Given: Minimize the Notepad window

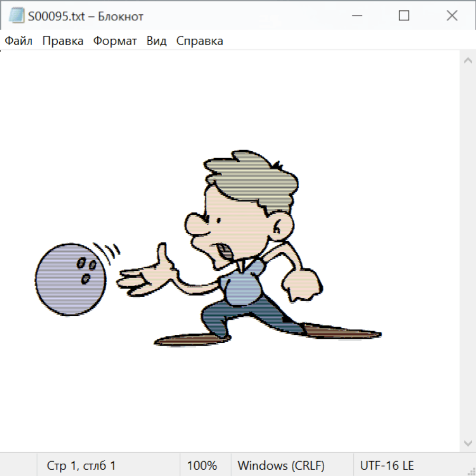Looking at the screenshot, I should coord(356,16).
